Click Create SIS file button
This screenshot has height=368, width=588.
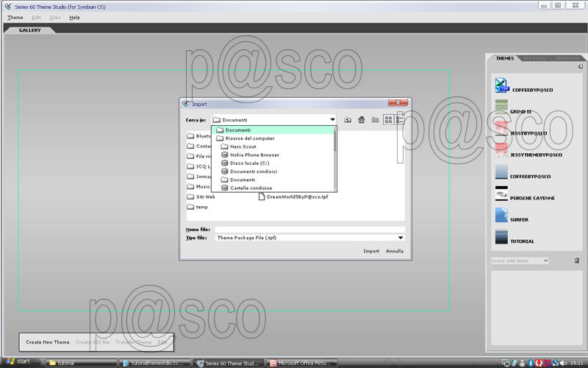point(93,342)
